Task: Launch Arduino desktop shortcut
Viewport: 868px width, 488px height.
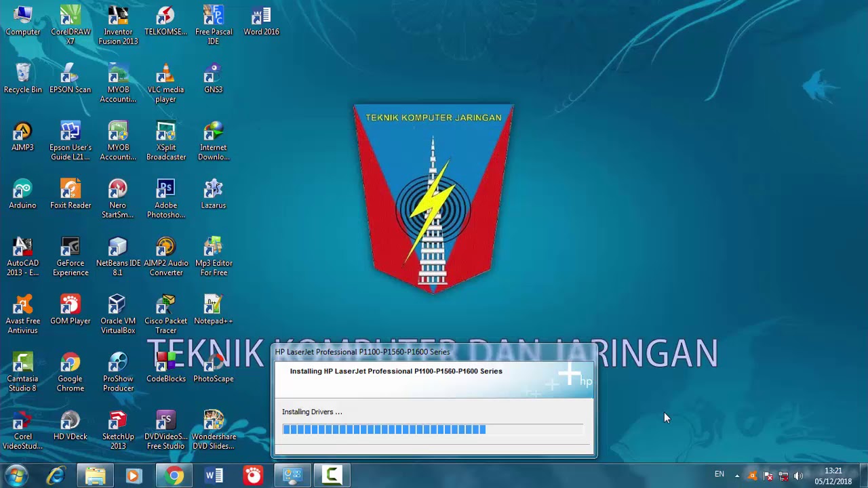Action: 22,195
